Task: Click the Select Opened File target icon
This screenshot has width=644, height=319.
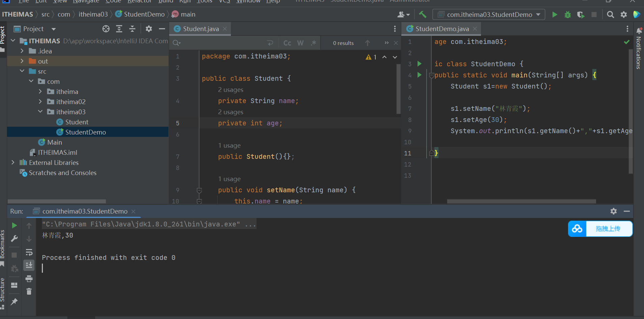Action: 106,29
